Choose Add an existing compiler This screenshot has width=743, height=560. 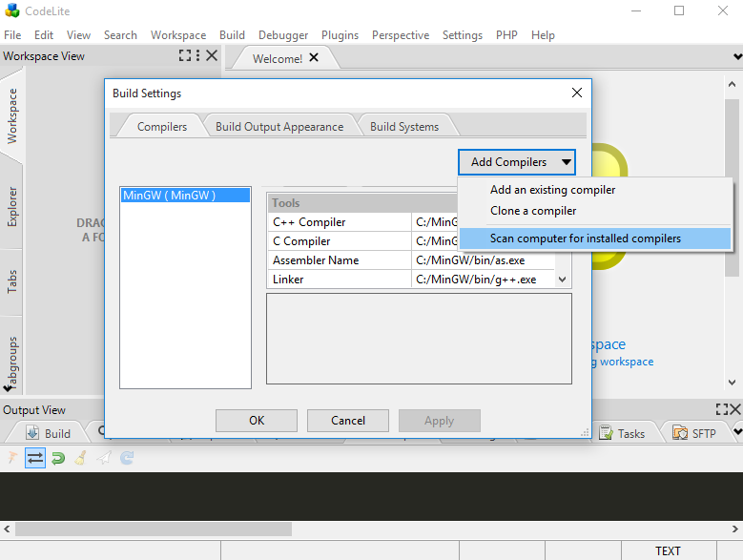click(595, 190)
